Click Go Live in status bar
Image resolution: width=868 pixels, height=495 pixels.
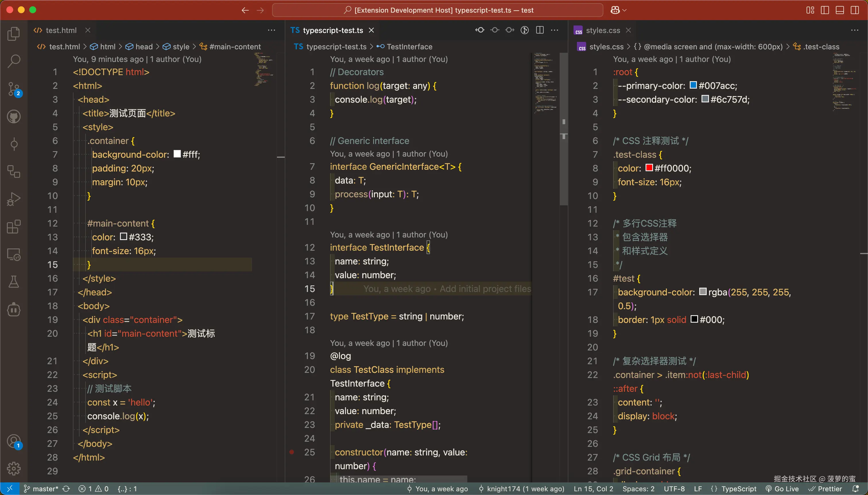(x=782, y=489)
